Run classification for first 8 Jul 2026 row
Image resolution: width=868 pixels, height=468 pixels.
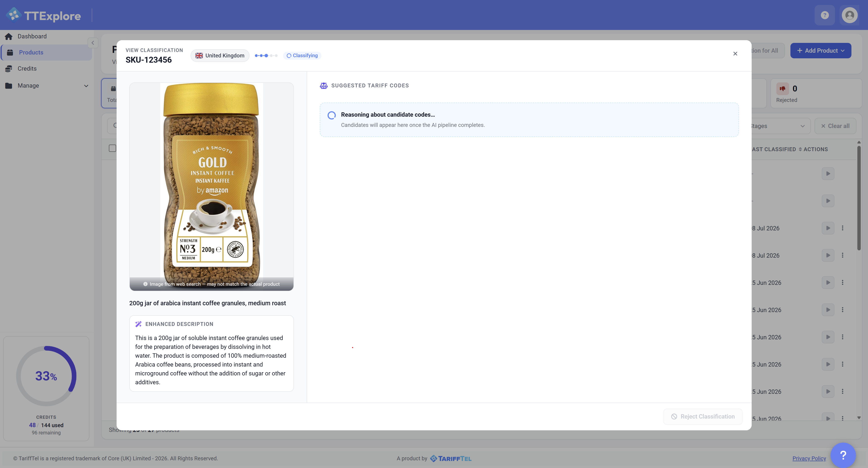828,228
